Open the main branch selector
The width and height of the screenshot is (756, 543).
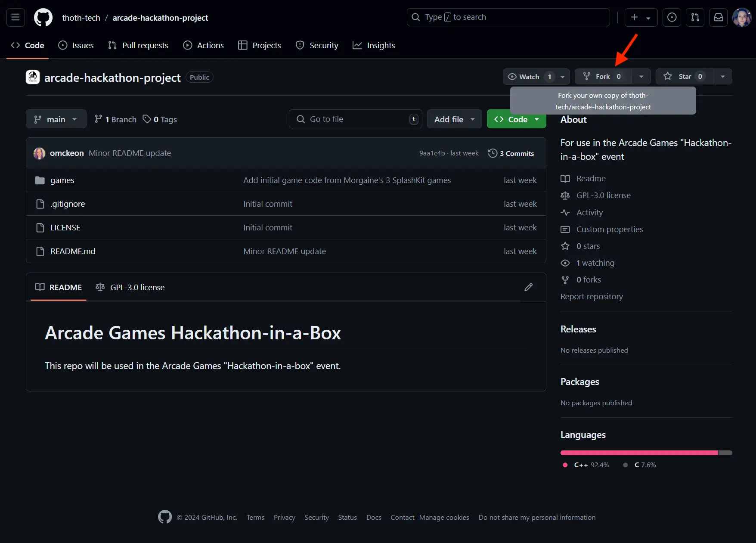click(x=56, y=119)
